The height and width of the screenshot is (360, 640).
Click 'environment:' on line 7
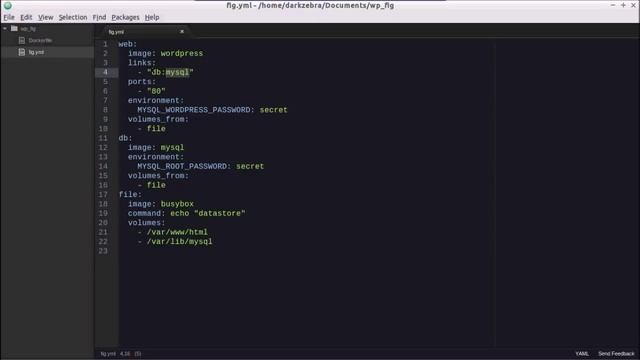(156, 100)
